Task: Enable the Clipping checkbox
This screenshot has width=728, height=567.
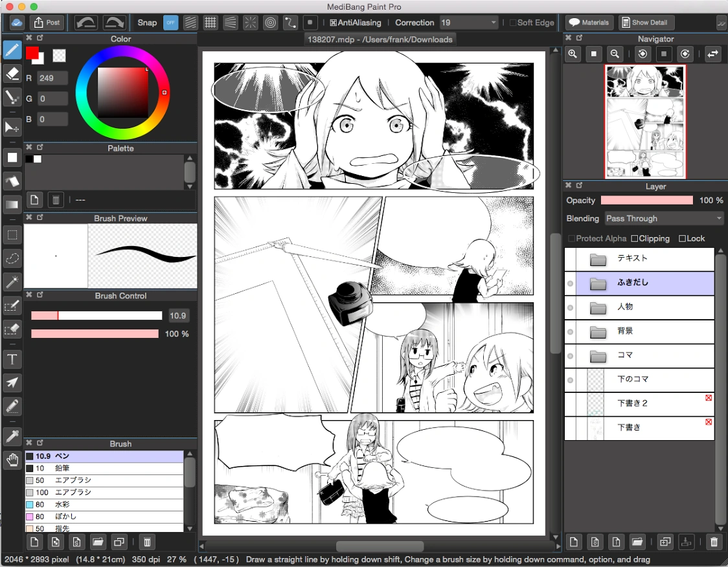Action: click(x=650, y=238)
